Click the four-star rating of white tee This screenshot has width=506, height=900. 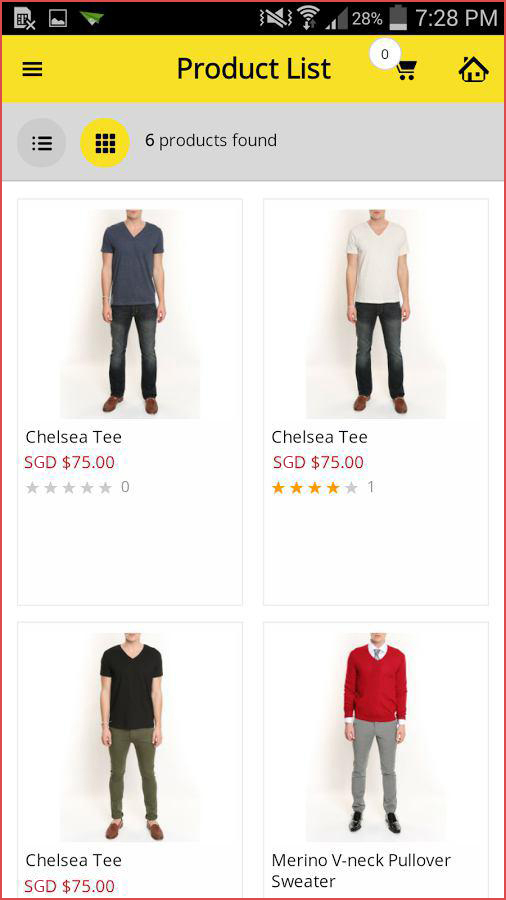pyautogui.click(x=315, y=488)
